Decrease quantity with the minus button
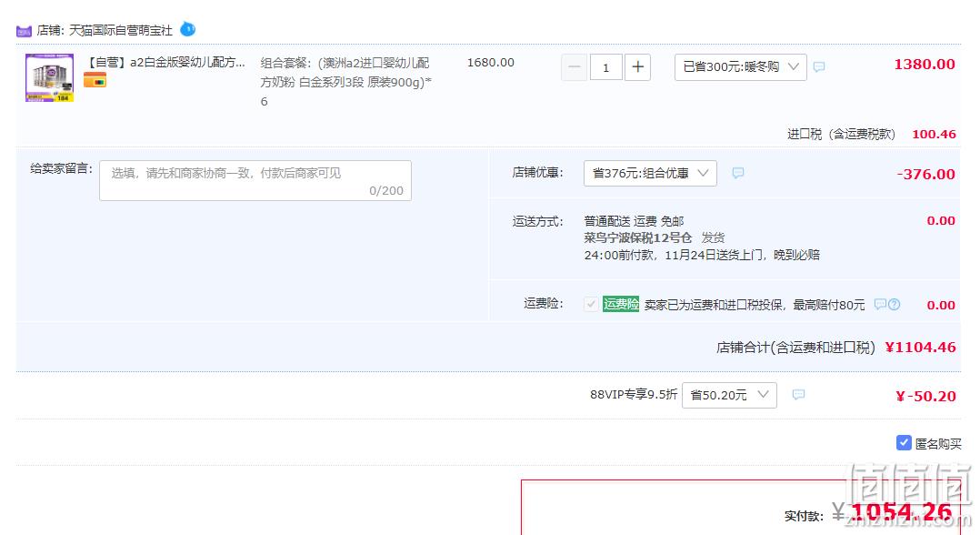The height and width of the screenshot is (535, 980). pyautogui.click(x=575, y=67)
